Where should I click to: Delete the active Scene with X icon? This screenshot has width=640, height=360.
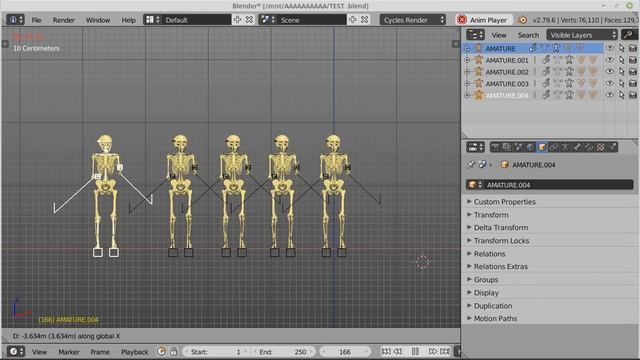click(x=364, y=20)
